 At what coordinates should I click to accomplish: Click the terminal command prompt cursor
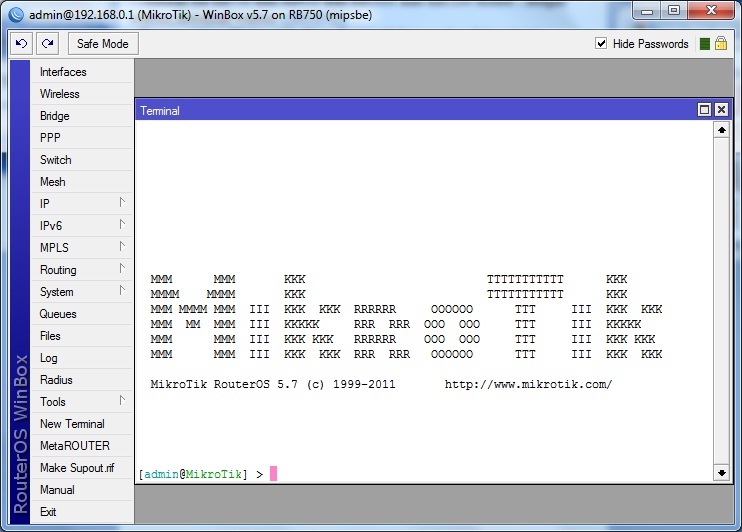(x=274, y=473)
